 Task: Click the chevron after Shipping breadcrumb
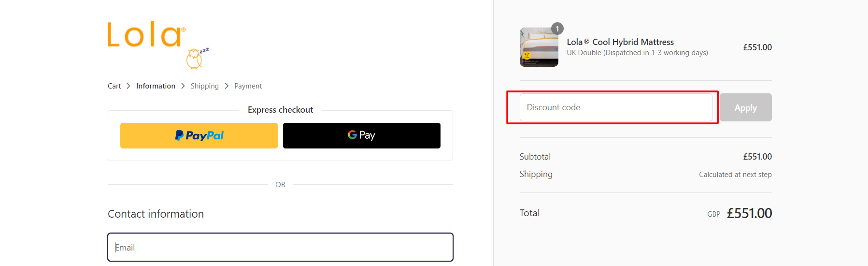pos(227,86)
